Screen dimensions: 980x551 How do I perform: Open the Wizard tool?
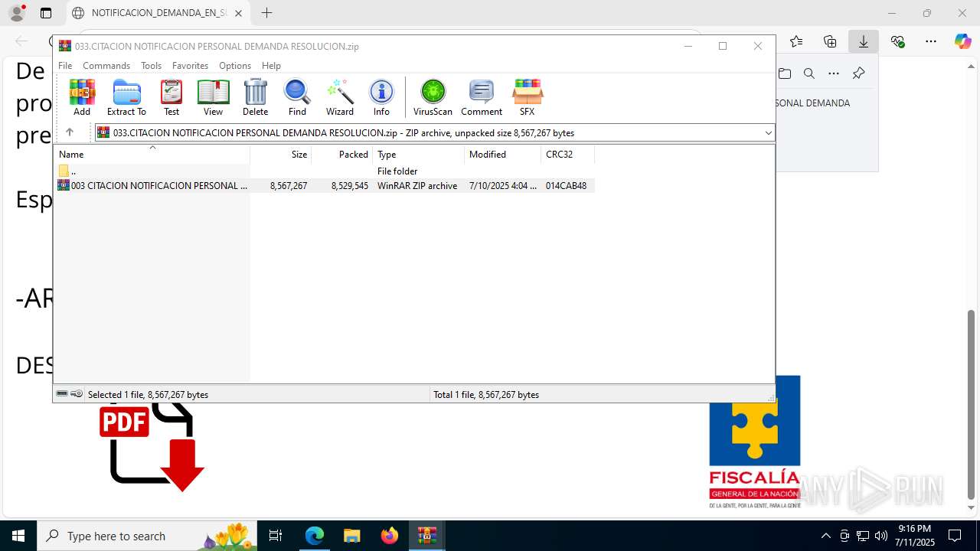[x=340, y=97]
